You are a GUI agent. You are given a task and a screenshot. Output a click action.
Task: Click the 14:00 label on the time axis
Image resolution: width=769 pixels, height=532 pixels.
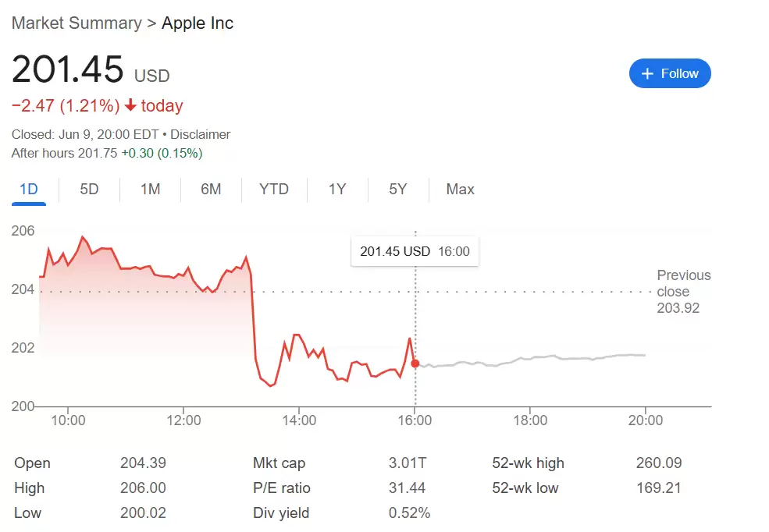299,420
